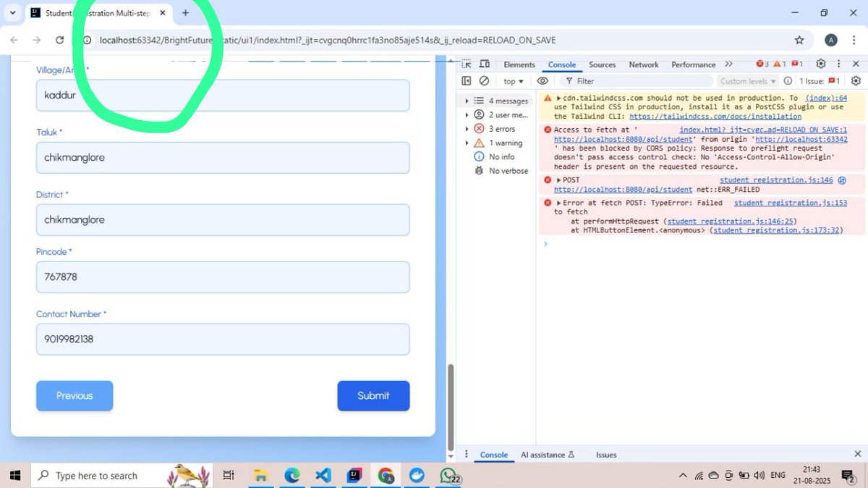Open the student_registration.js:153 link
The height and width of the screenshot is (488, 868).
coord(791,203)
